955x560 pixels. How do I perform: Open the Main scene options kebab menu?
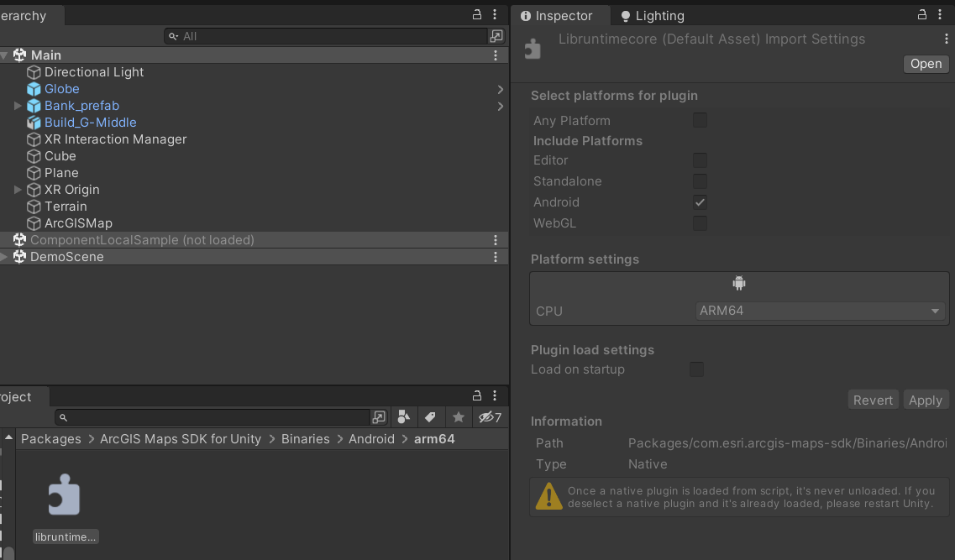coord(496,55)
